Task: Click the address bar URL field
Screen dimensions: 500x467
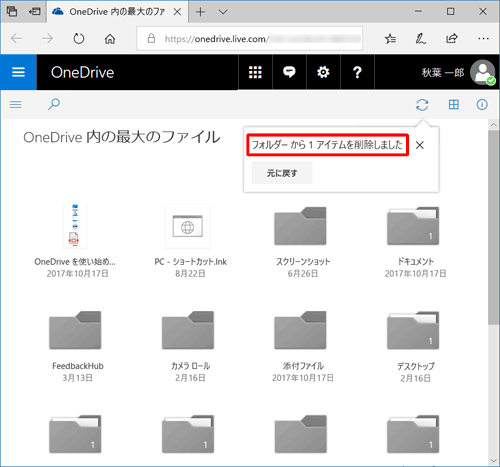Action: click(x=250, y=39)
